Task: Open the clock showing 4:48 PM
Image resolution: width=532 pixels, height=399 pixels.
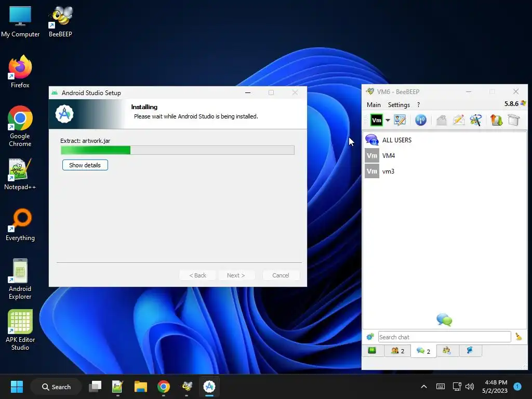Action: (x=495, y=387)
